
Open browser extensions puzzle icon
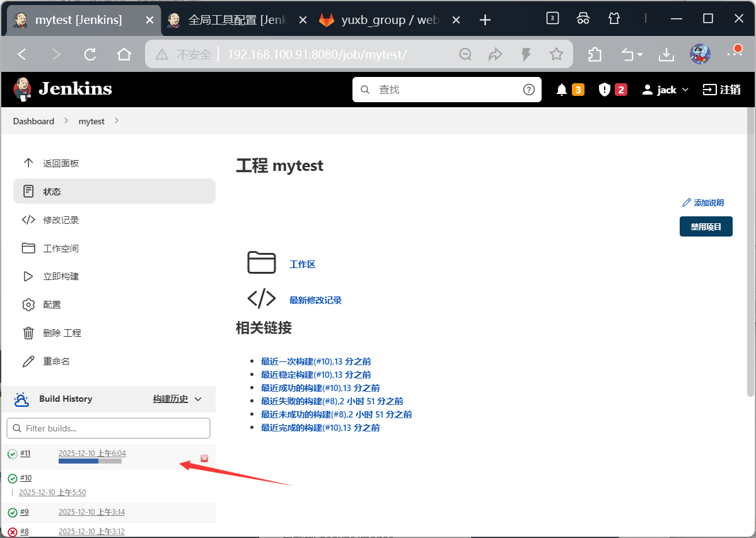point(595,54)
